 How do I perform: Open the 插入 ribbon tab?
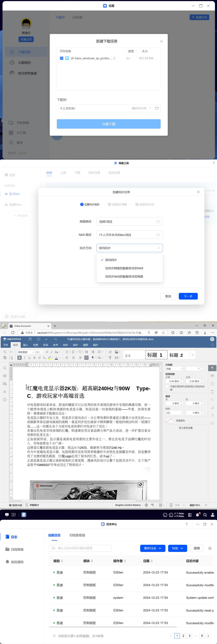(25, 345)
